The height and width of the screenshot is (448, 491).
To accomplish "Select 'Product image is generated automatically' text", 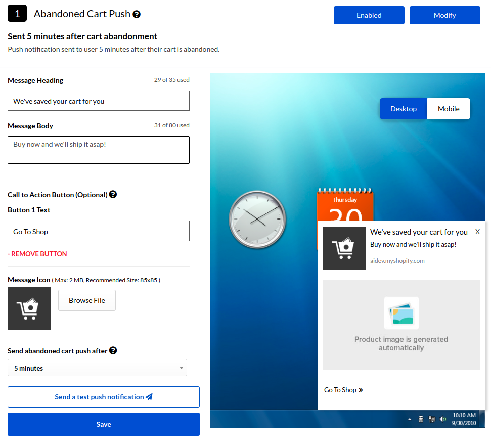I will point(401,343).
